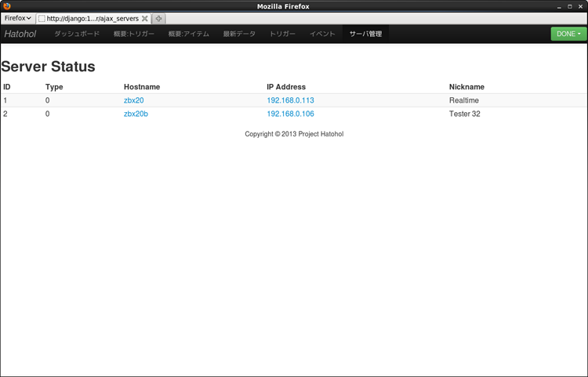
Task: Select the サーバ管理 navigation item
Action: (x=365, y=34)
